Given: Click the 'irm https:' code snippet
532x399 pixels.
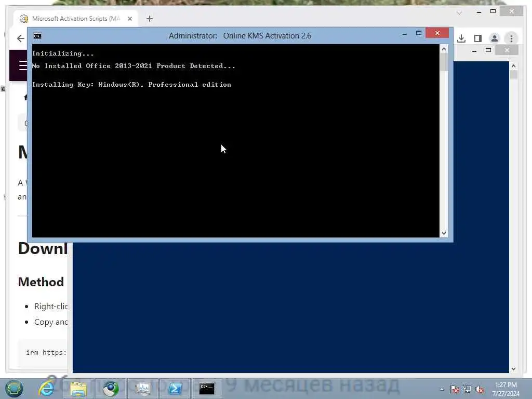Looking at the screenshot, I should [x=46, y=353].
